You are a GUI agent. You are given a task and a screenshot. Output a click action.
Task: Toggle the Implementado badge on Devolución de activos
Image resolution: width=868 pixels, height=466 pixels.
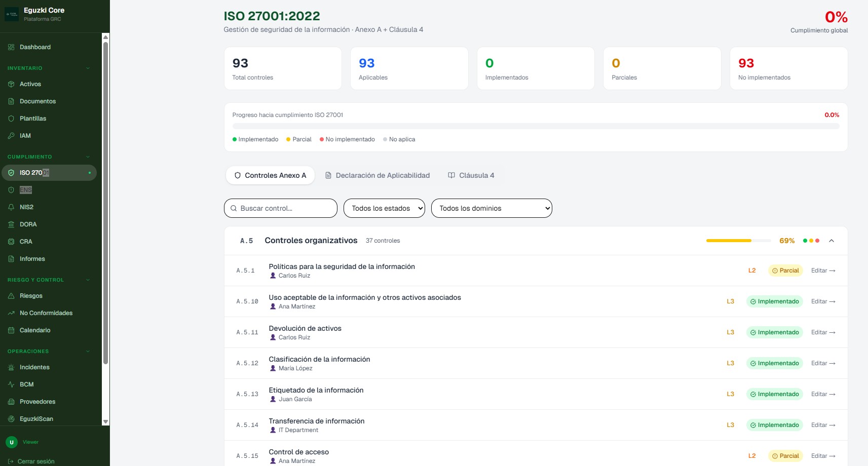tap(774, 332)
